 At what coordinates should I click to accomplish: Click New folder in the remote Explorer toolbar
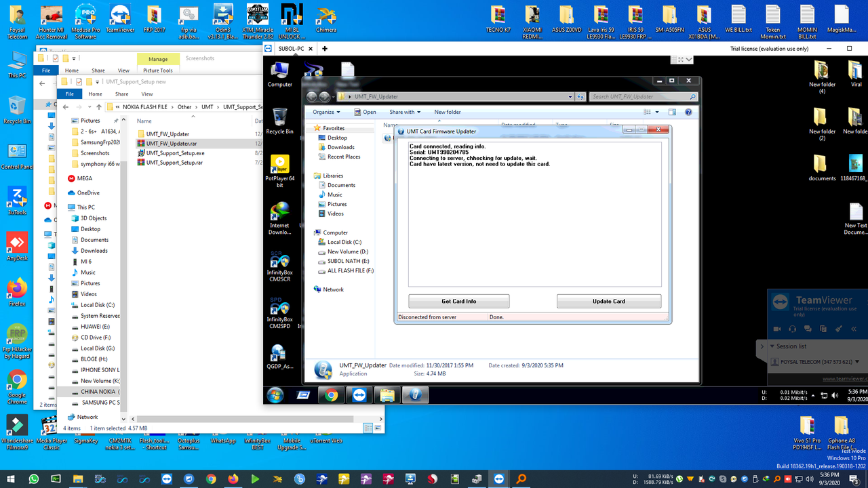click(448, 112)
